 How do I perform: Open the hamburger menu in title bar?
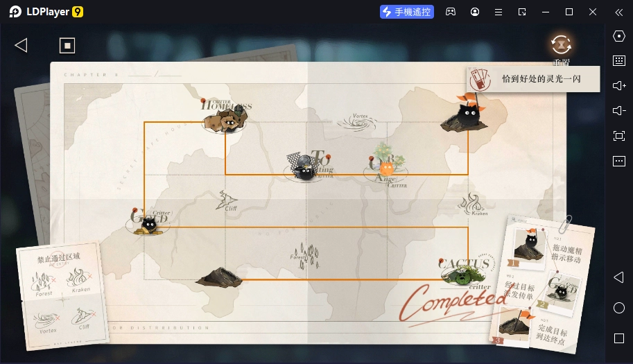coord(498,12)
